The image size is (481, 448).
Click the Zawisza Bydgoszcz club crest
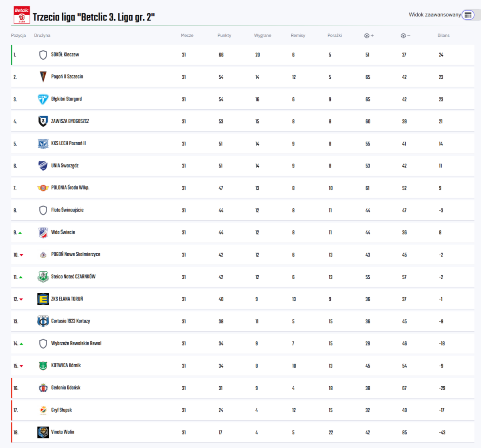[43, 121]
